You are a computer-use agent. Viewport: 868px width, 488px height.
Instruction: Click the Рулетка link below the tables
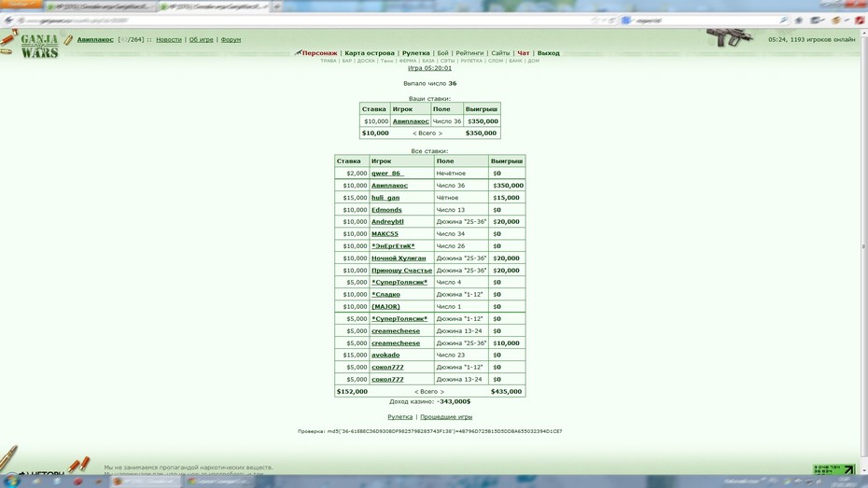399,417
